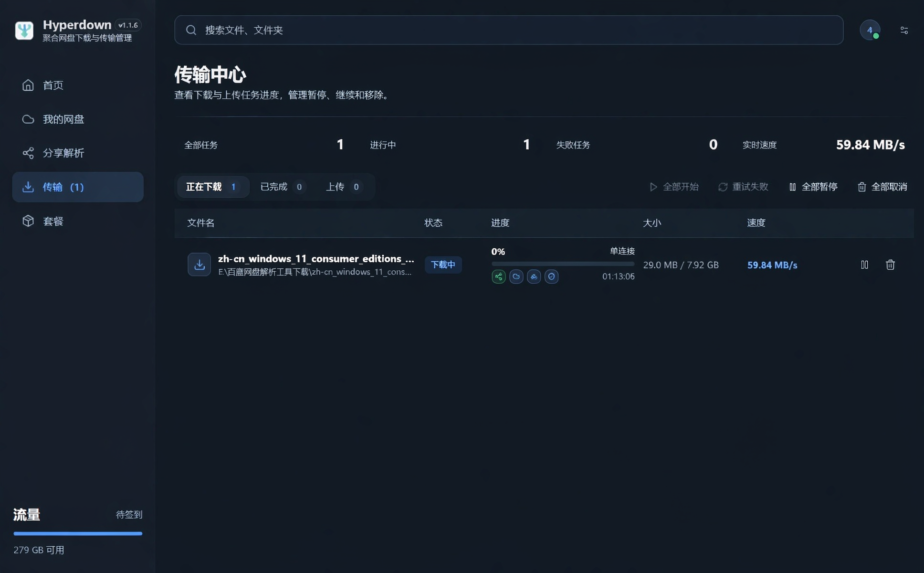Open the 首页 home page
The height and width of the screenshot is (573, 924).
[x=78, y=85]
